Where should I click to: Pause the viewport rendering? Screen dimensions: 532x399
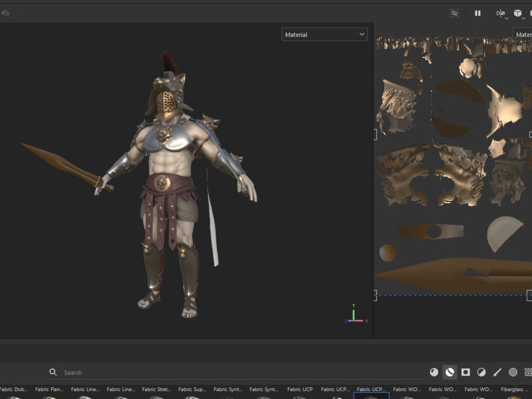point(478,13)
